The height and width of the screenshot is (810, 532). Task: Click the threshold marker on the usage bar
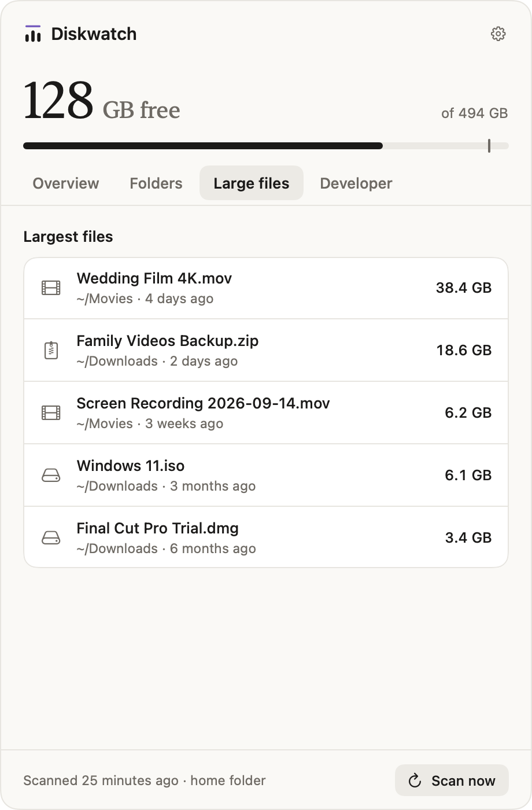(489, 146)
